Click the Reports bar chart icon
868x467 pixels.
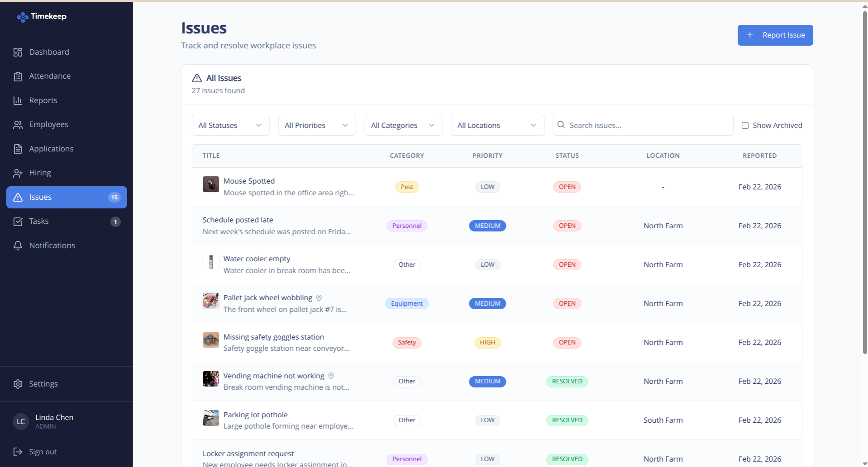[18, 100]
